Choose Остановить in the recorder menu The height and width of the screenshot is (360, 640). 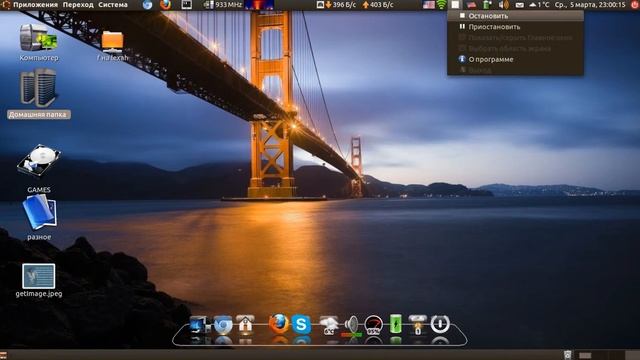point(515,16)
